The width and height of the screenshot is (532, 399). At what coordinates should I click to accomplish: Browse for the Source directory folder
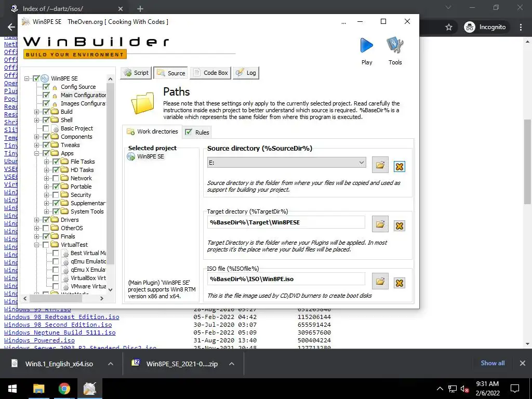(x=380, y=165)
